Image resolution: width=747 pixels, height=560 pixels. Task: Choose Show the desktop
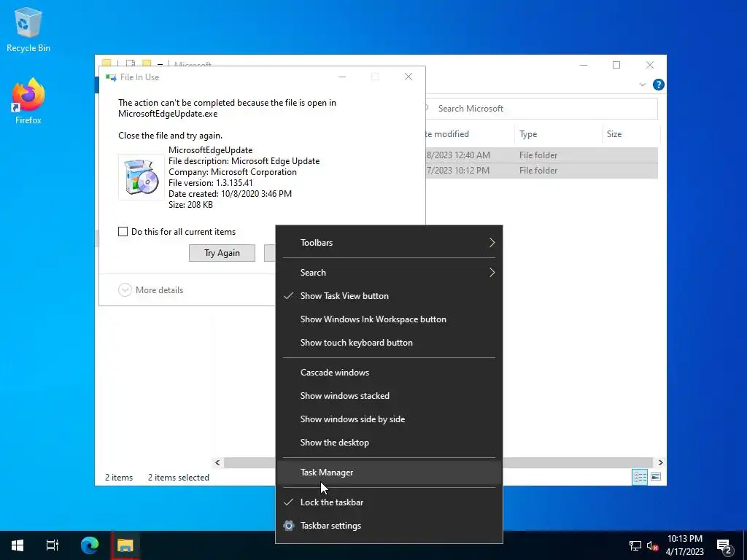pos(389,443)
